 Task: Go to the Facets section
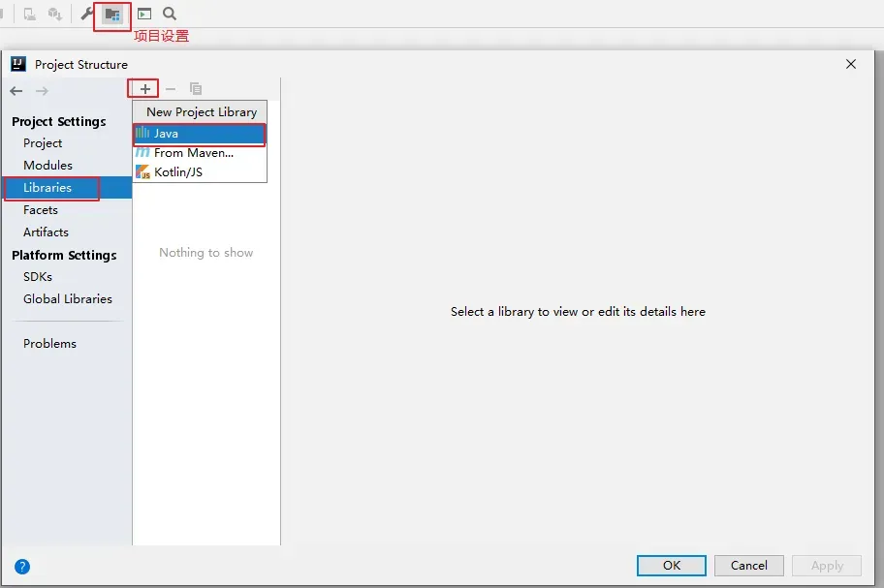click(x=41, y=210)
